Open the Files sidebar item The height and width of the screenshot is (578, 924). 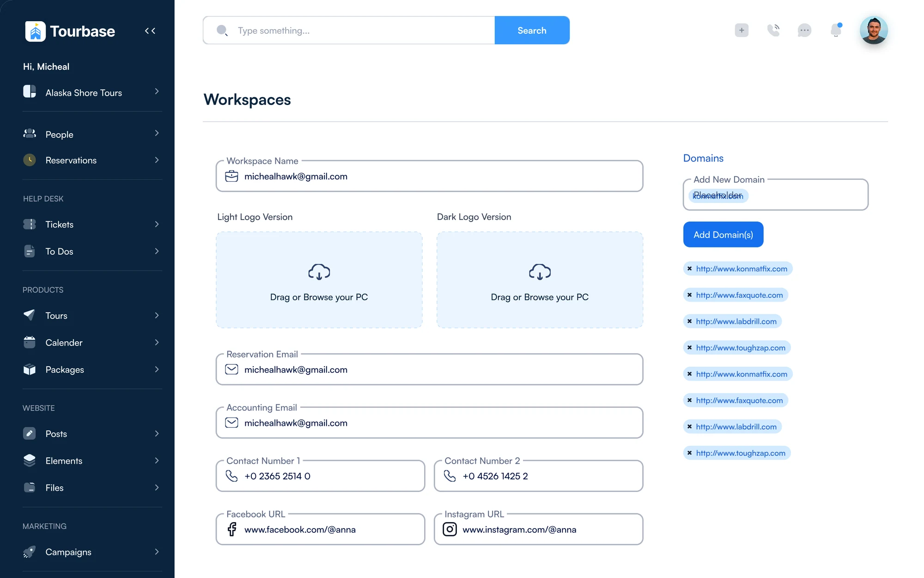(92, 487)
